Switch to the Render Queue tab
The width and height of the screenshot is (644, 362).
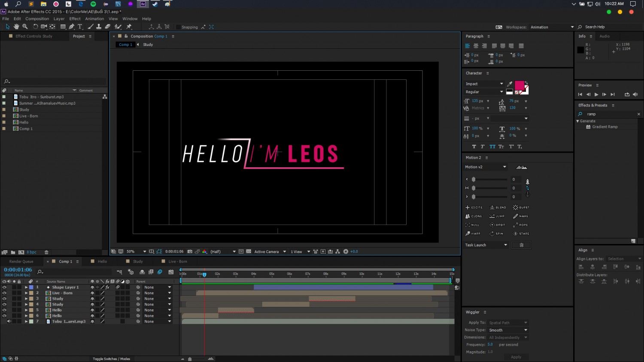point(21,261)
